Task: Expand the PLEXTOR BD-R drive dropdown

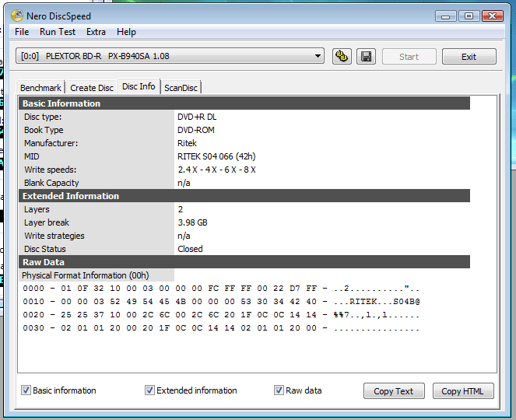Action: point(318,56)
